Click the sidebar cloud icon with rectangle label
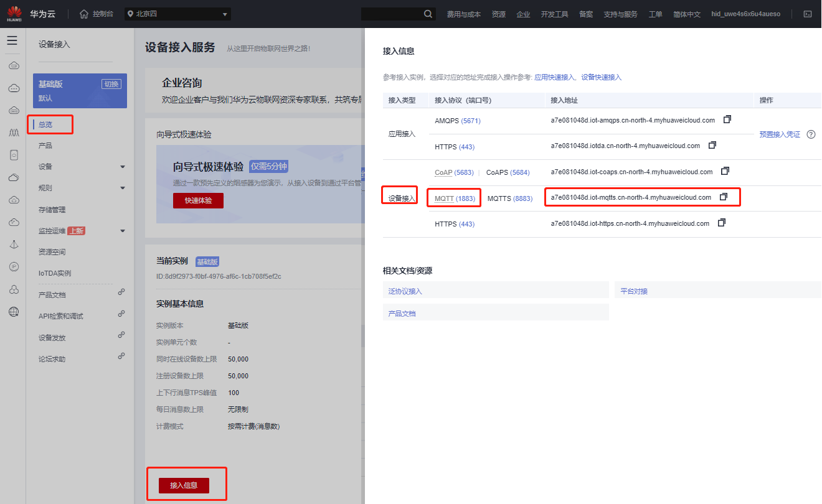 coord(13,111)
